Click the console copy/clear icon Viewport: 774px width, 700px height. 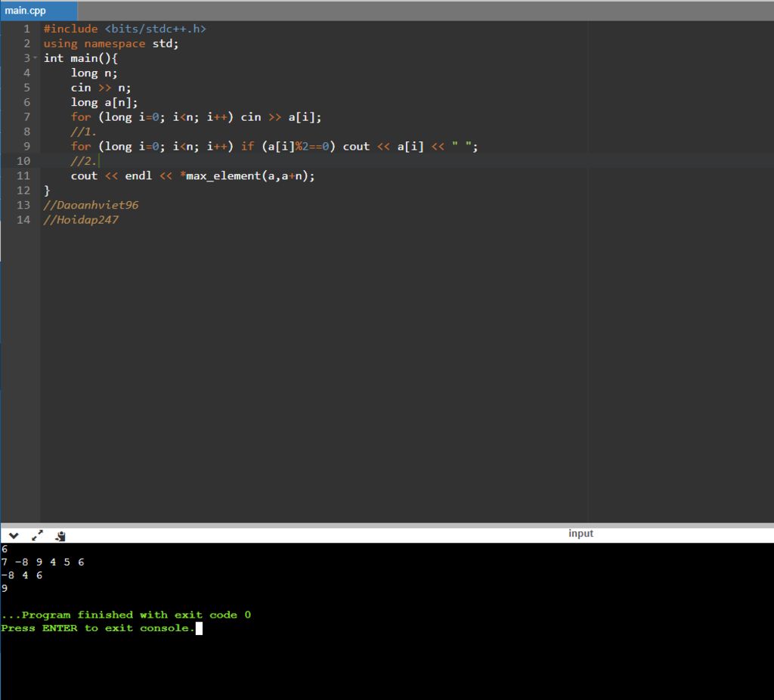[60, 536]
